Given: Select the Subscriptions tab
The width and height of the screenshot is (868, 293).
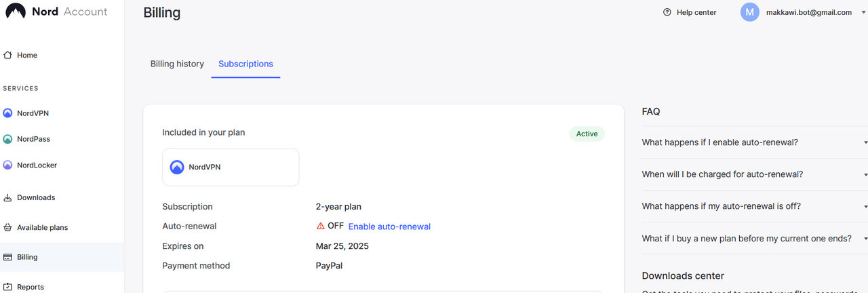Looking at the screenshot, I should pyautogui.click(x=245, y=64).
